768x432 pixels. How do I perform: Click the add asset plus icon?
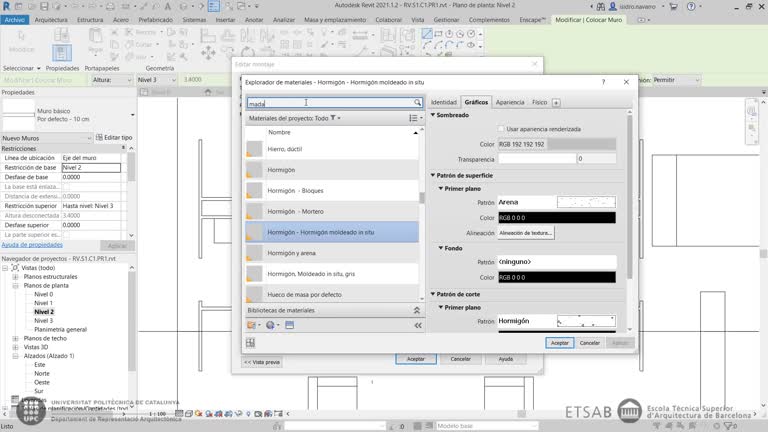pos(556,102)
